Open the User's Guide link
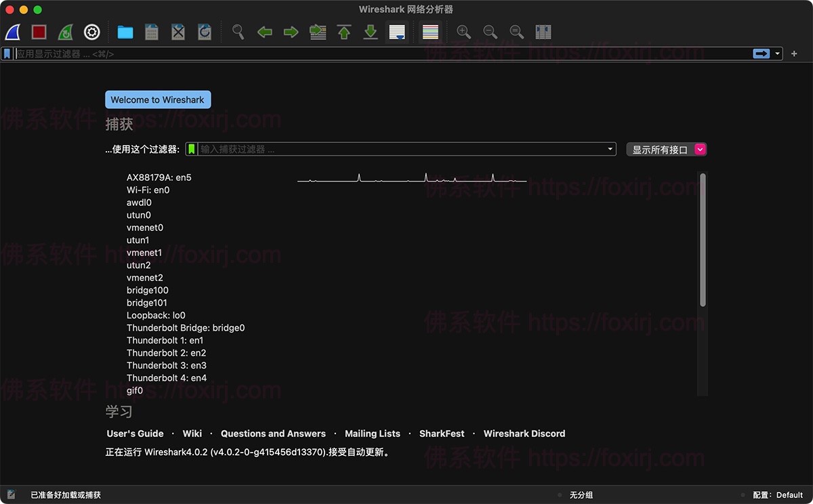Viewport: 813px width, 504px height. coord(135,433)
